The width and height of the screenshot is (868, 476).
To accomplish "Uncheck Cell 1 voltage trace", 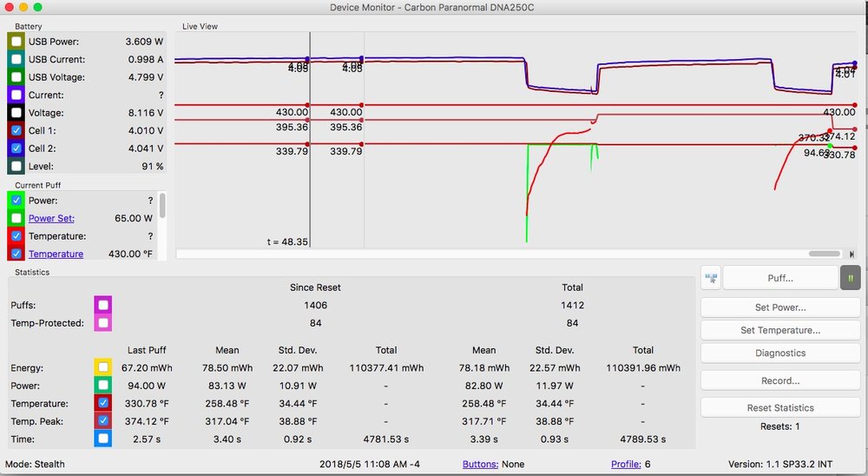I will (16, 130).
